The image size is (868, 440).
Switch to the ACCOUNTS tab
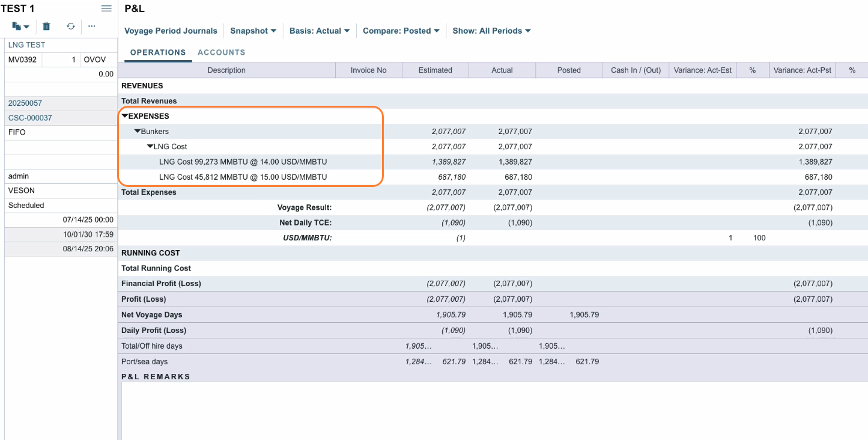(221, 52)
